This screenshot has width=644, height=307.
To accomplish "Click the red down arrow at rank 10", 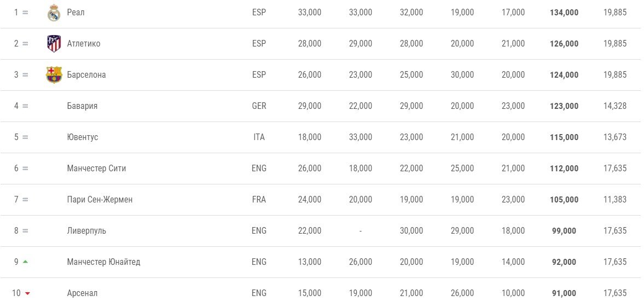I will coord(27,293).
